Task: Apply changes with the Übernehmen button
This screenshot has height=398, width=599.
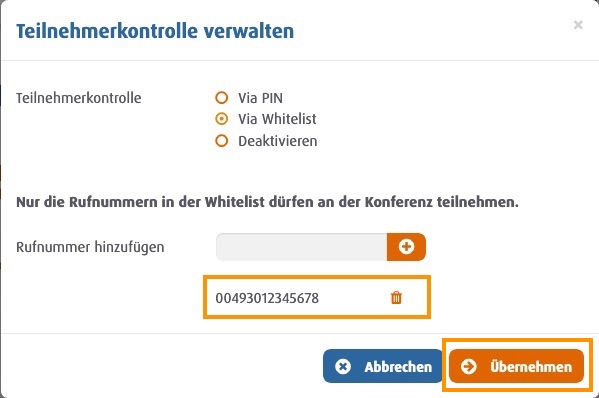Action: click(516, 366)
